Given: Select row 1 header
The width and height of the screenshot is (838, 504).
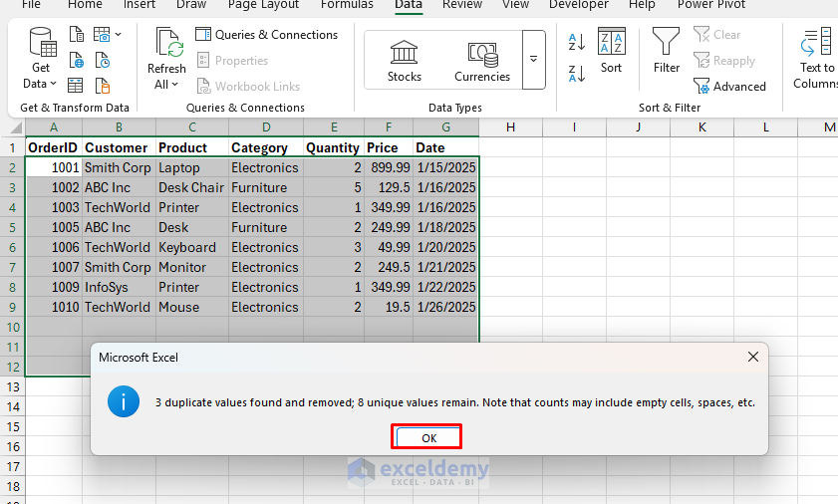Looking at the screenshot, I should click(x=12, y=147).
